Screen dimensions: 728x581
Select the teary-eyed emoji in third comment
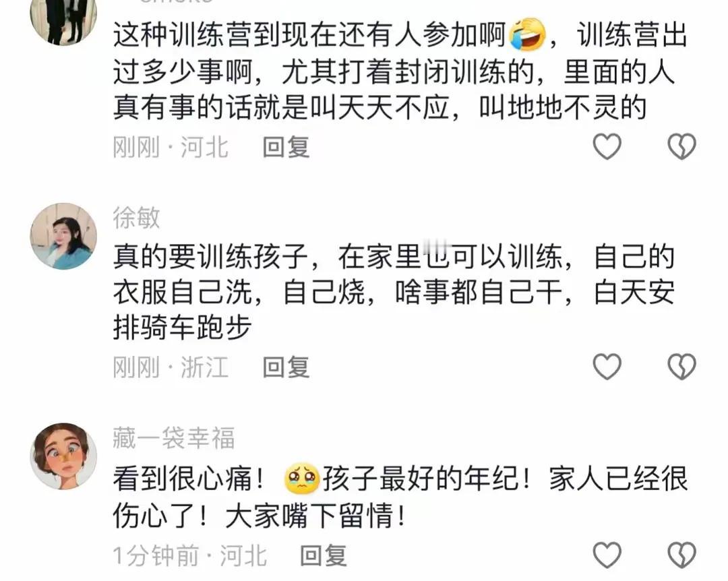click(x=302, y=479)
